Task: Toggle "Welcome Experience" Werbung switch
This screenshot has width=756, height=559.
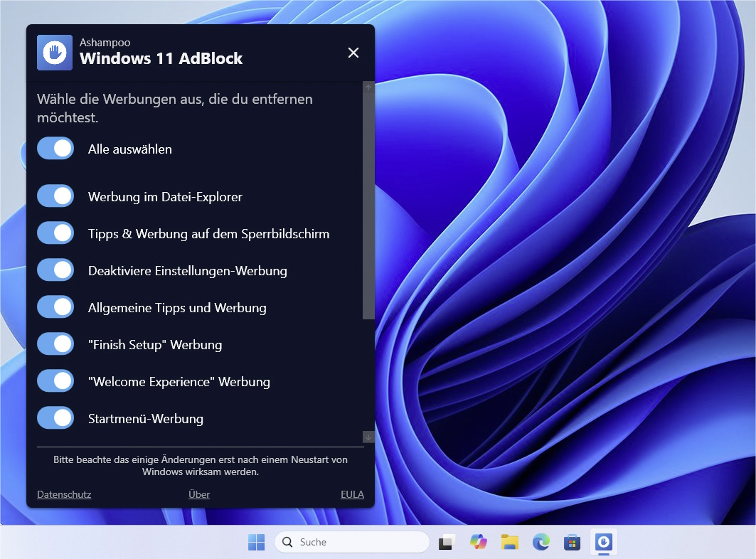Action: click(x=55, y=381)
